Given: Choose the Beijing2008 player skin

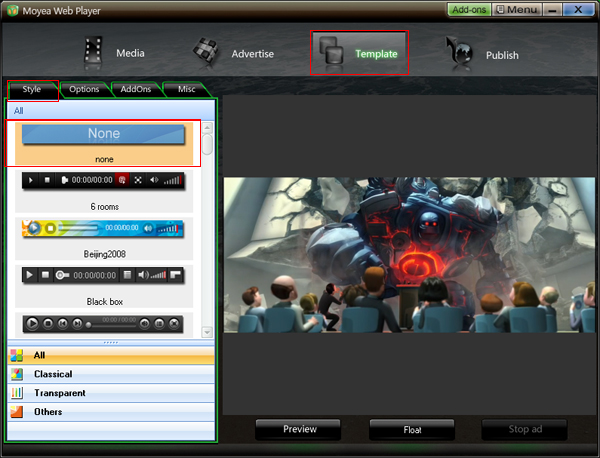Looking at the screenshot, I should coord(104,239).
